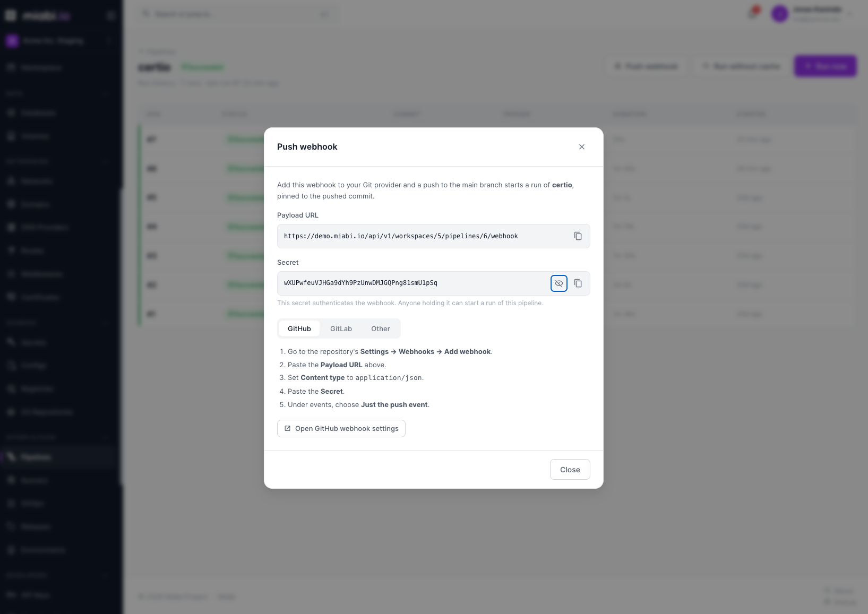Viewport: 868px width, 614px height.
Task: Hide the webhook secret with eye icon
Action: click(558, 283)
